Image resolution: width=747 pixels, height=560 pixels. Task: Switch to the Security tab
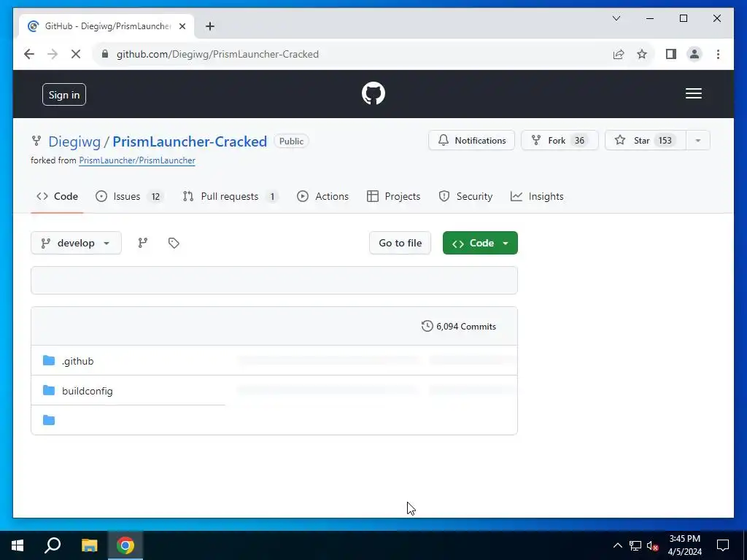pos(465,196)
